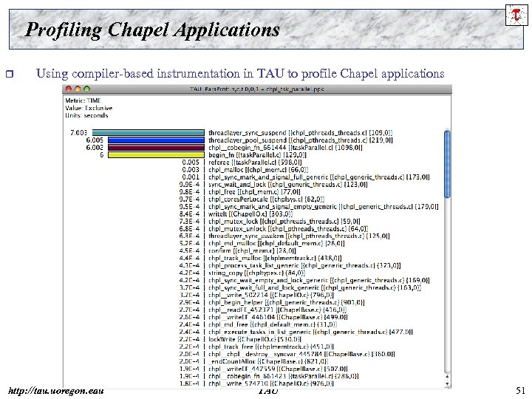Select the lockWrite [{ChapelIO.c} row
Screen dimensions: 532x399
[x=254, y=339]
